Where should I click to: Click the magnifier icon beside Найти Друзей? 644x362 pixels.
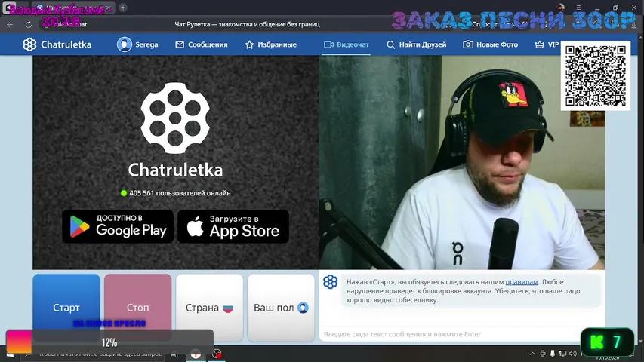tap(390, 44)
